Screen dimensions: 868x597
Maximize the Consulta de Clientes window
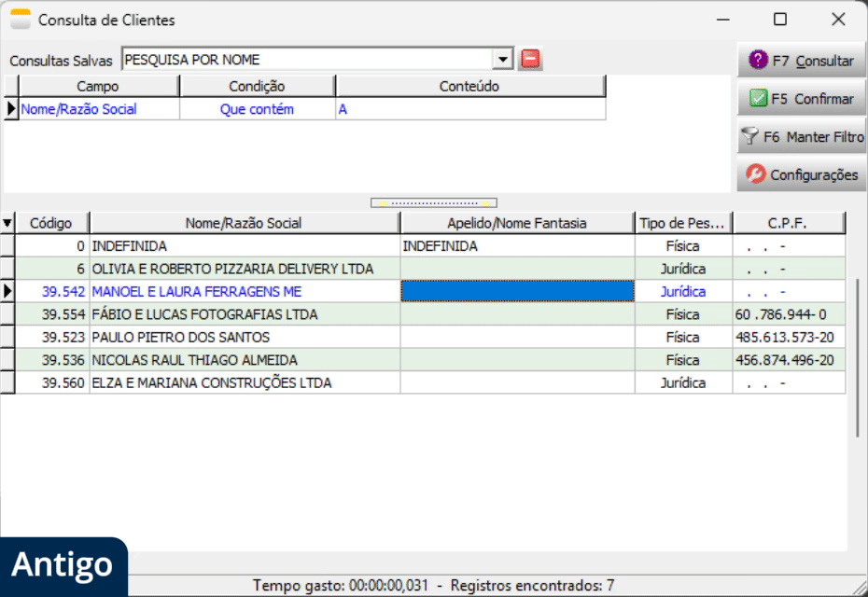click(780, 20)
